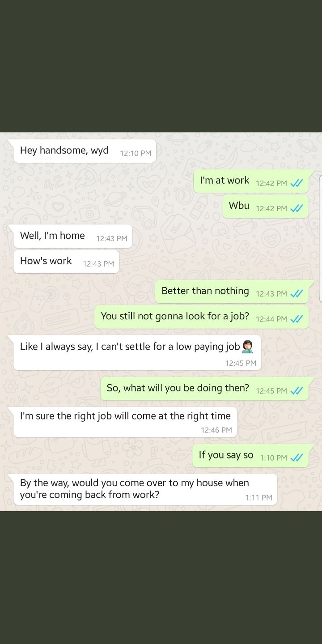
Task: Click read ticks on 'look for a job?' message
Action: pyautogui.click(x=297, y=319)
